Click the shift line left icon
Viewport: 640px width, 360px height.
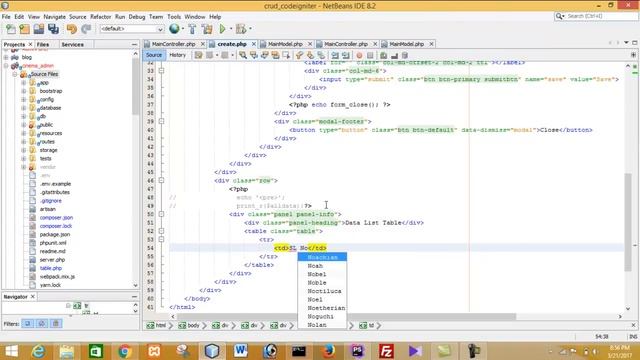point(335,55)
